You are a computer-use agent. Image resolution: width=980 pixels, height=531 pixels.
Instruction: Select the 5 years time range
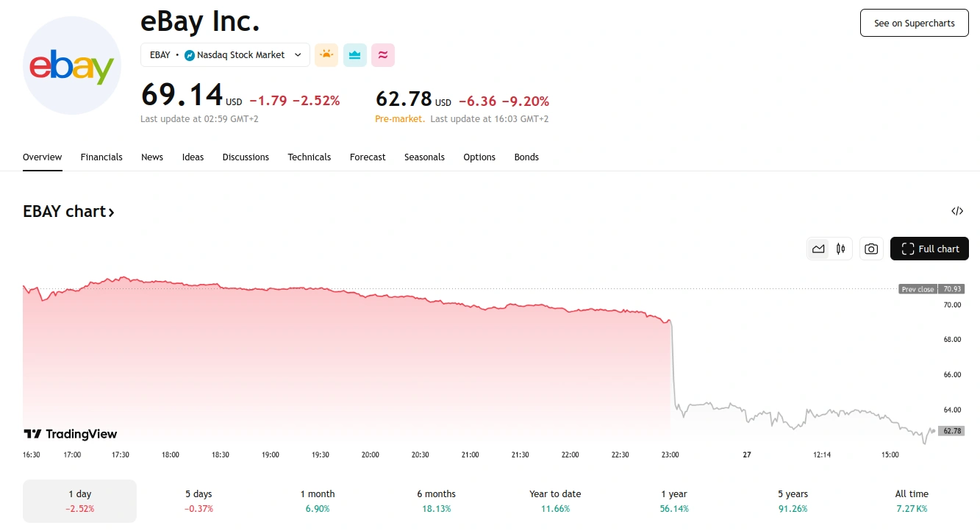click(x=793, y=501)
